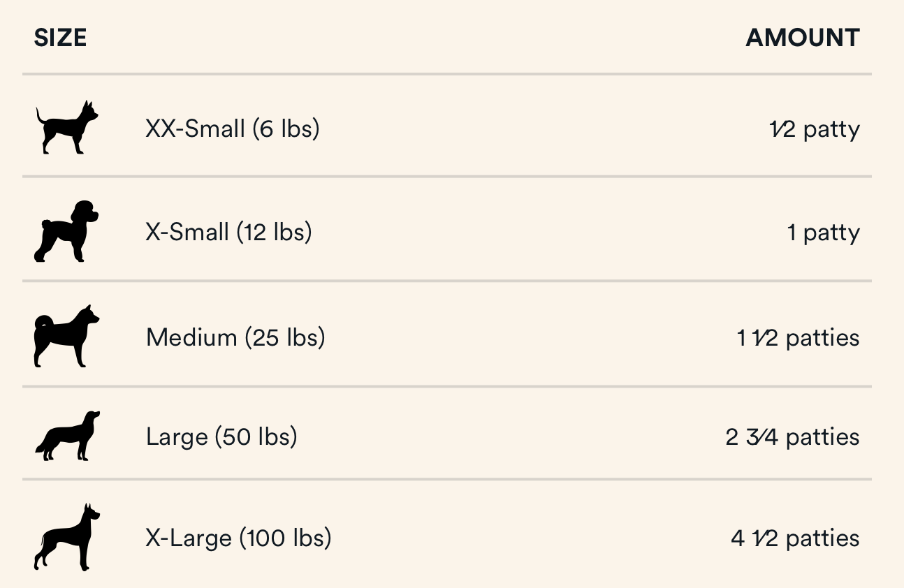This screenshot has width=904, height=588.
Task: Click the X-Large Great Dane silhouette icon
Action: pos(66,537)
